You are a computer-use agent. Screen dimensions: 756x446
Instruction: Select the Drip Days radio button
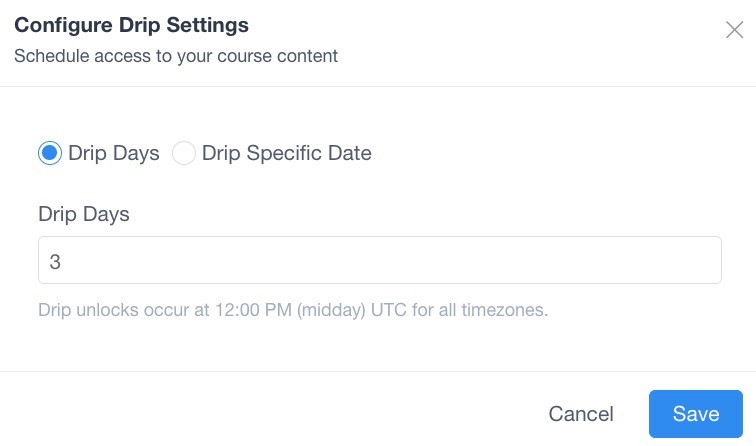[x=50, y=153]
